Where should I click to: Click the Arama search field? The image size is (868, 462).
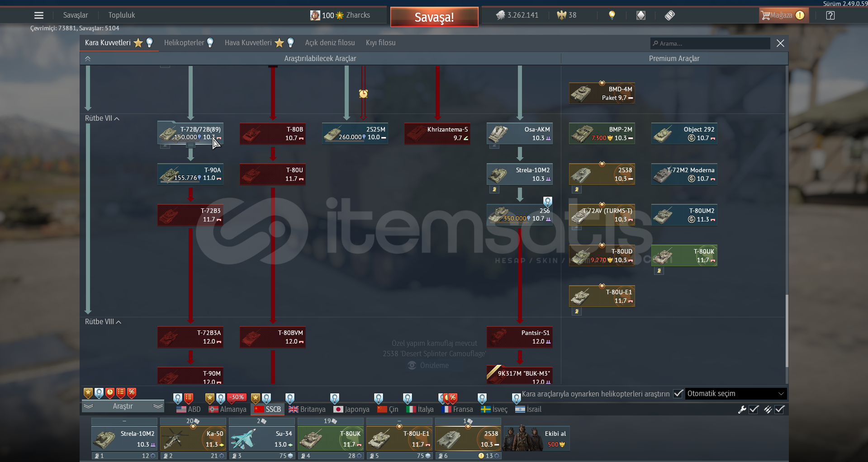point(710,43)
